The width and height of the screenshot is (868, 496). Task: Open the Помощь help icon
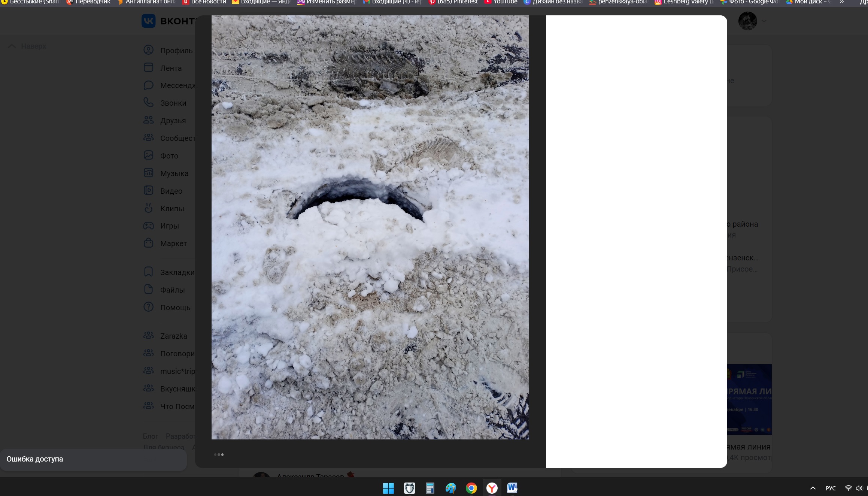point(149,307)
